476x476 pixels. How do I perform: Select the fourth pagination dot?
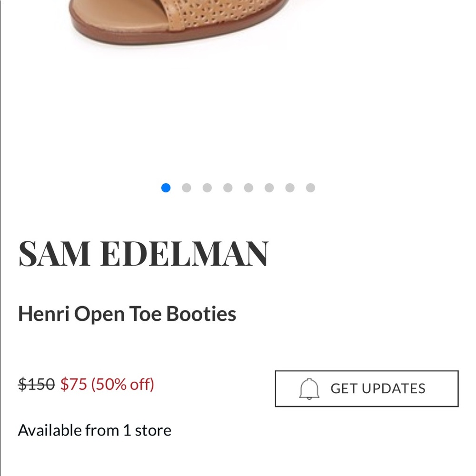click(x=228, y=188)
